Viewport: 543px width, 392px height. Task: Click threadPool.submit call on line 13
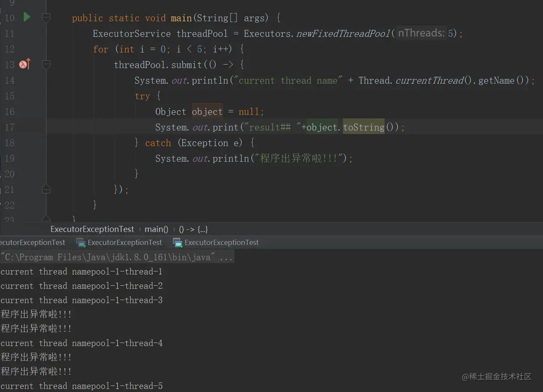pos(158,65)
